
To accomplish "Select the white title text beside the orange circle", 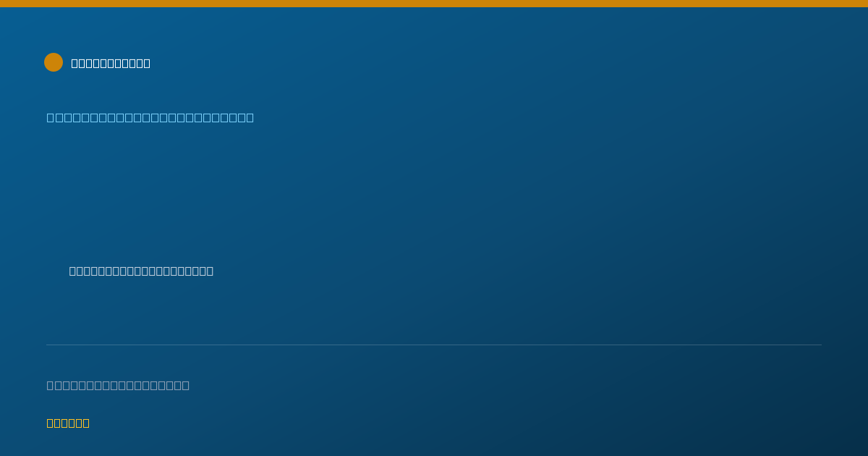I will (x=111, y=63).
